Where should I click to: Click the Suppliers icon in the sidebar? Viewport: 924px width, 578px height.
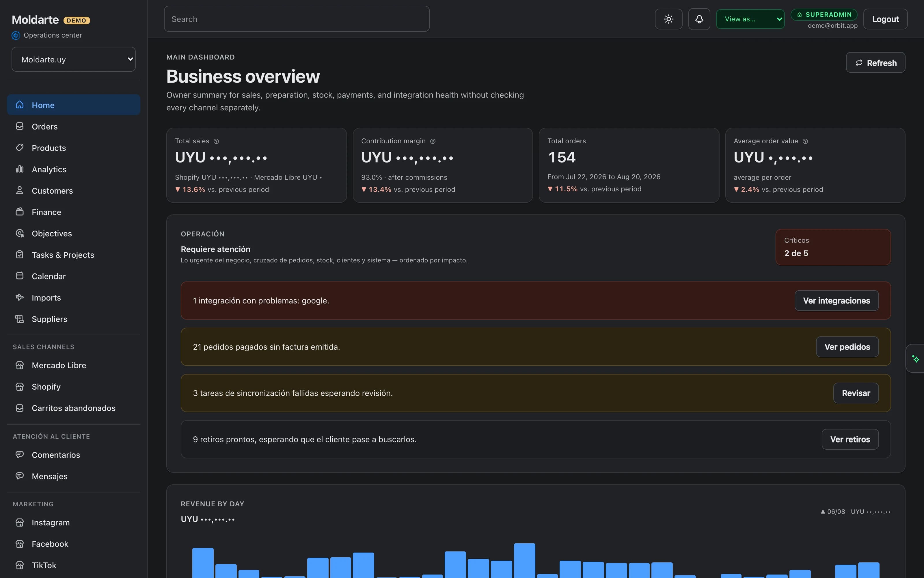click(19, 319)
